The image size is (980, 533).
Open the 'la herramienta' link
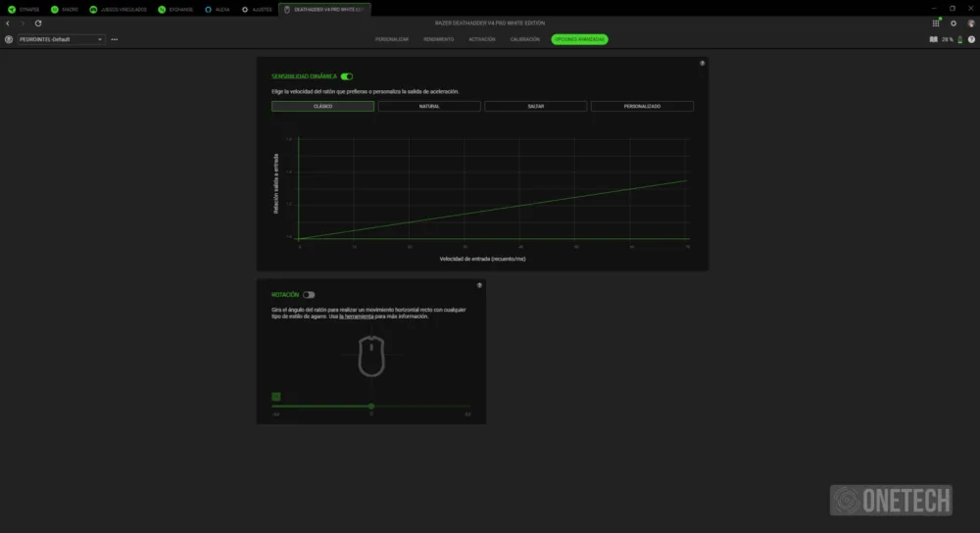pos(357,316)
